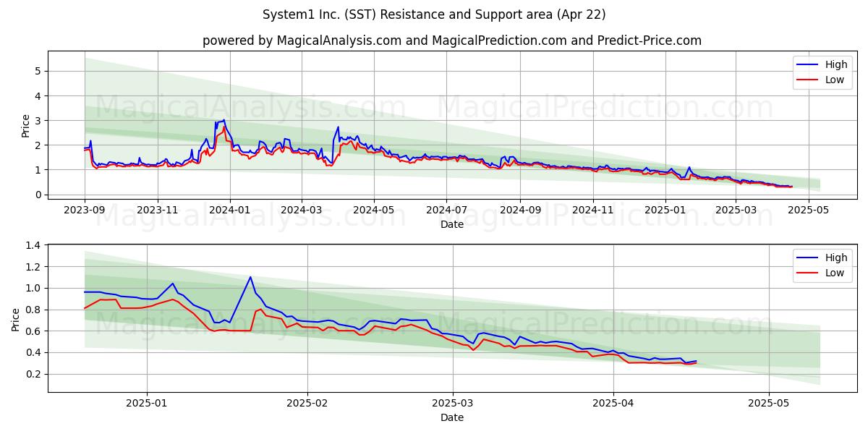Click the '2025-02' label on the lower x-axis
Image resolution: width=868 pixels, height=434 pixels.
(307, 403)
